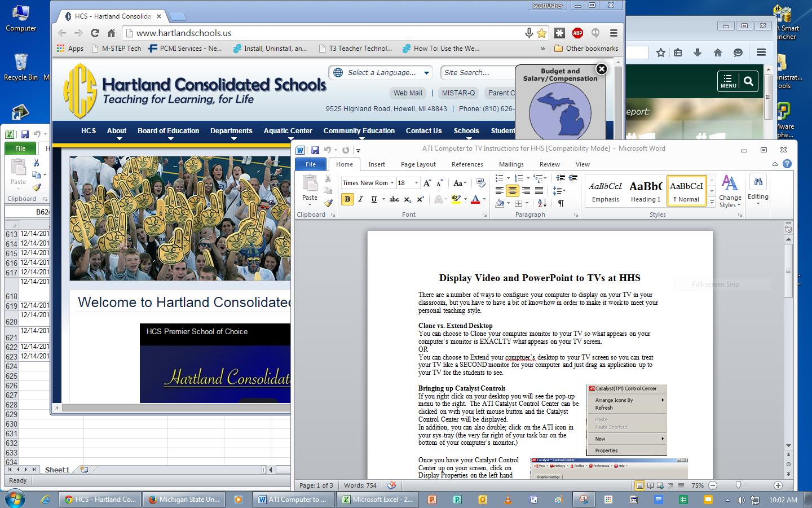Expand Font dialog launcher in Word
Viewport: 812px width, 508px height.
484,215
